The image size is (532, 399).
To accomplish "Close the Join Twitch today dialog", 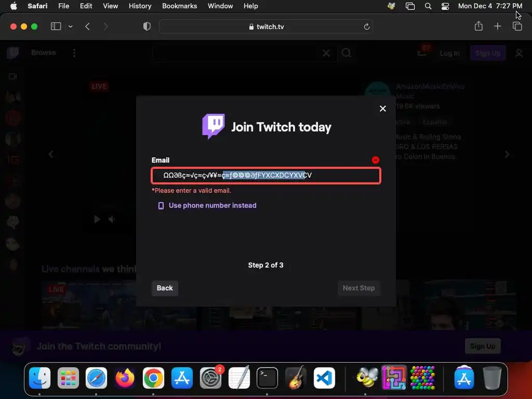I will [x=383, y=109].
